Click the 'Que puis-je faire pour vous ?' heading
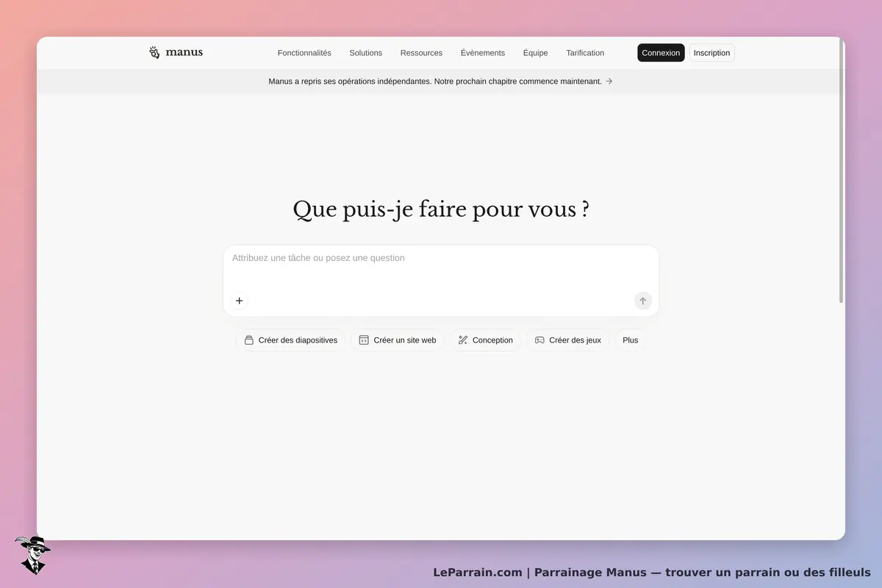 click(441, 209)
